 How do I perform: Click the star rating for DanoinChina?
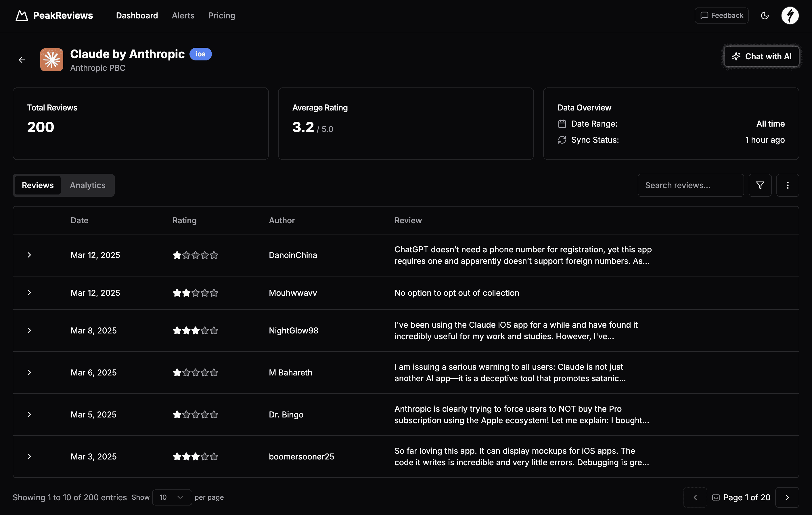coord(196,255)
